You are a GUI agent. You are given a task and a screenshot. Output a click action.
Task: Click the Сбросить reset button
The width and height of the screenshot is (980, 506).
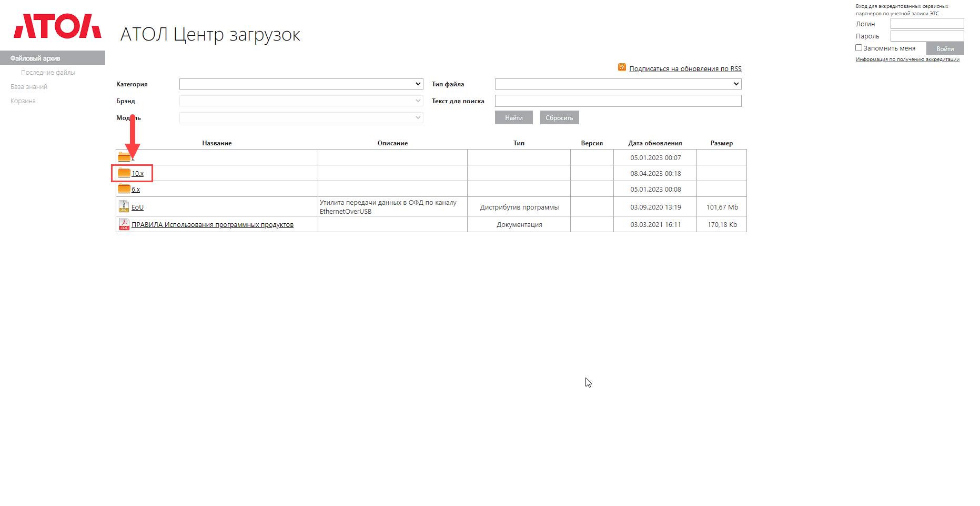pyautogui.click(x=559, y=117)
